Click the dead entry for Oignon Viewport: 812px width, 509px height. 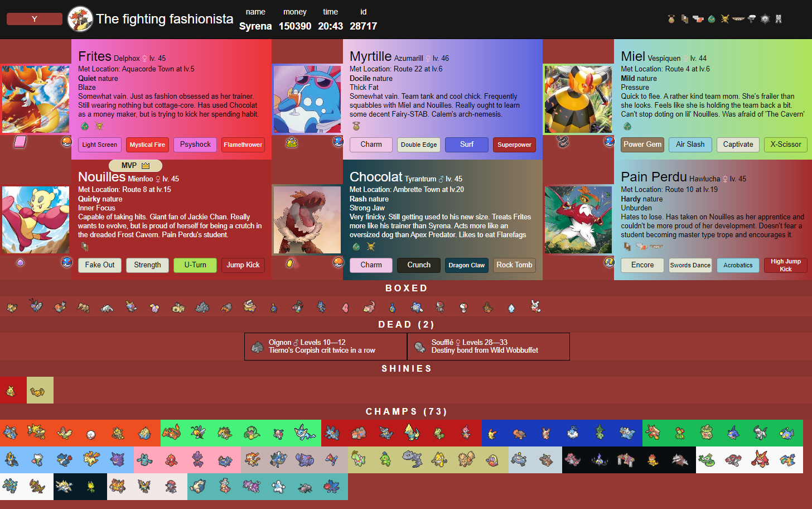(x=326, y=347)
